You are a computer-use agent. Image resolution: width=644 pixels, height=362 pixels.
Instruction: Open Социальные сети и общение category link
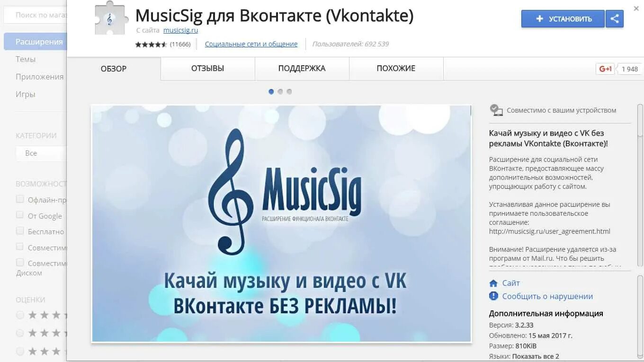coord(251,44)
